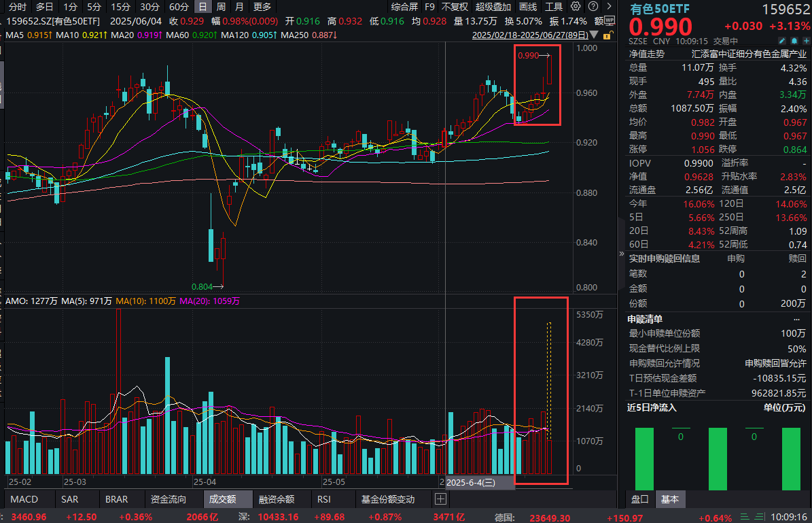The height and width of the screenshot is (523, 812).
Task: Click the add-indicator plus icon beside 基金份额变动
Action: (x=440, y=499)
